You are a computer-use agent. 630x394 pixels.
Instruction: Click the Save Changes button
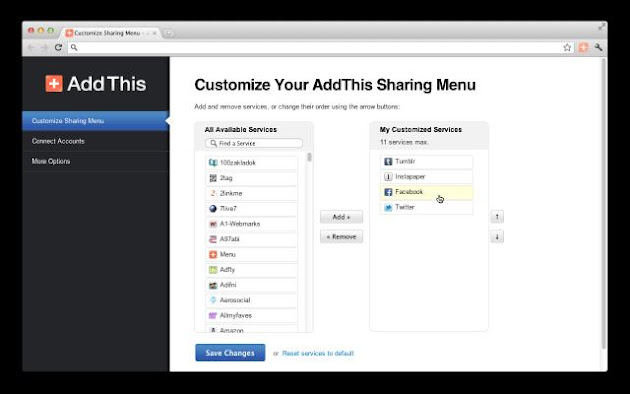tap(230, 353)
